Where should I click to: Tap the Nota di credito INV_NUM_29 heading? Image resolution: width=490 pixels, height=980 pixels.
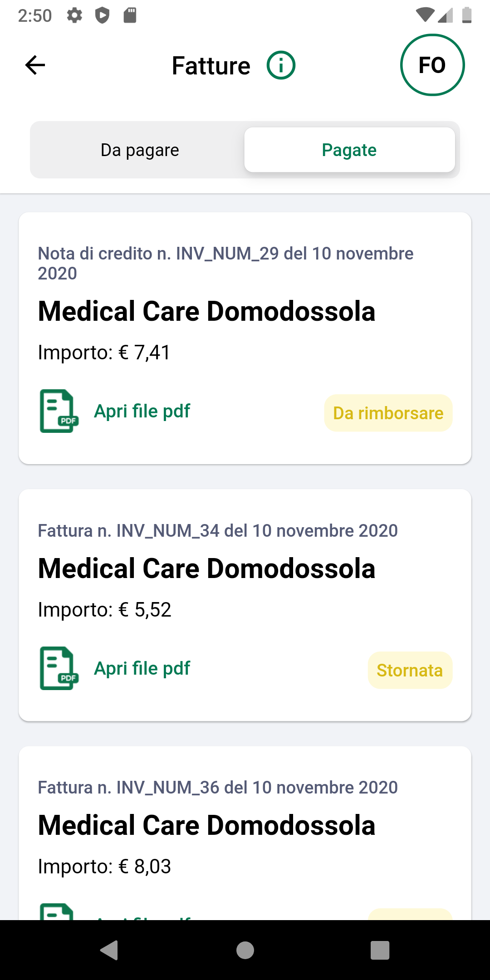[x=225, y=263]
